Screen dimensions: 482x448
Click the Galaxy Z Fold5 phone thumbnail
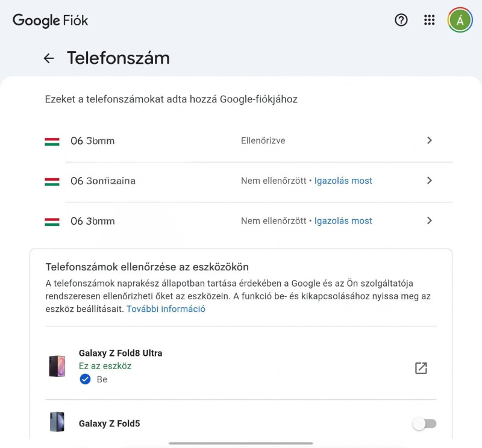tap(57, 422)
